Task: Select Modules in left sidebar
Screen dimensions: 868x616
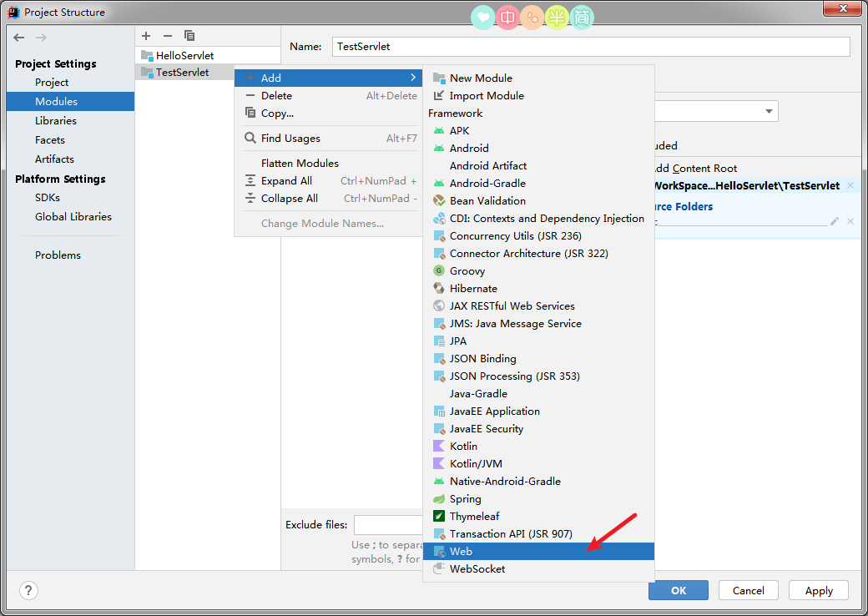Action: coord(70,101)
